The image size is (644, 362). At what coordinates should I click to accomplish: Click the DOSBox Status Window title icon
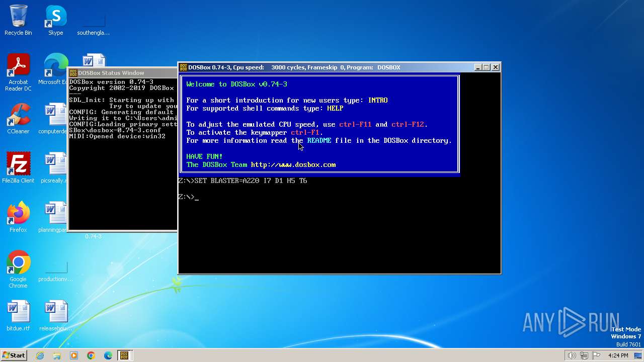[x=73, y=73]
